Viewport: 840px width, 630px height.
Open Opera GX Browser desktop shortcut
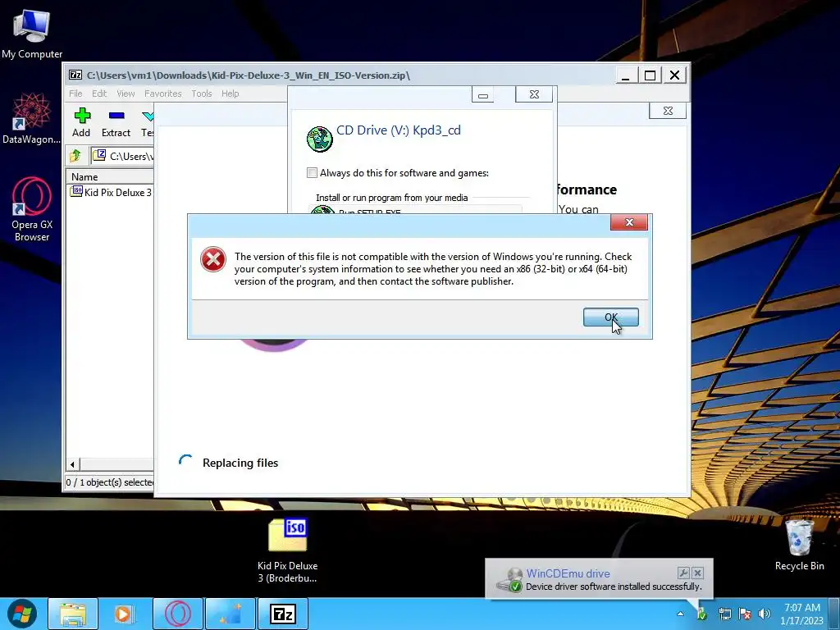(x=32, y=209)
